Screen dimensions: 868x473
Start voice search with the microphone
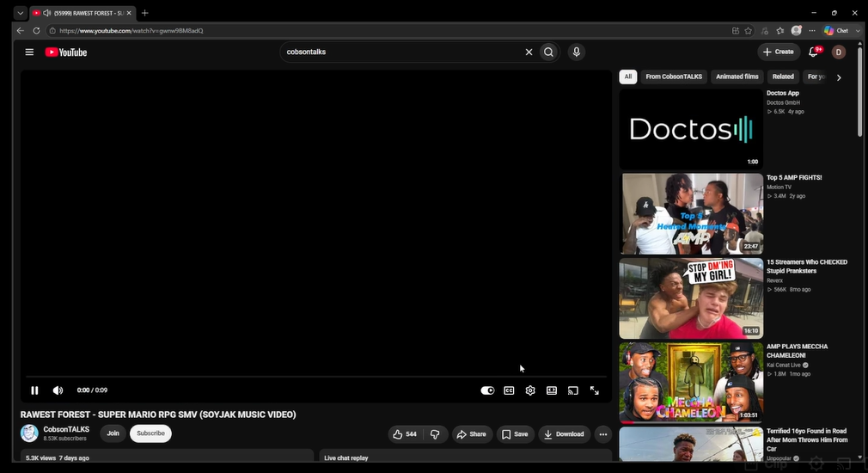tap(577, 52)
